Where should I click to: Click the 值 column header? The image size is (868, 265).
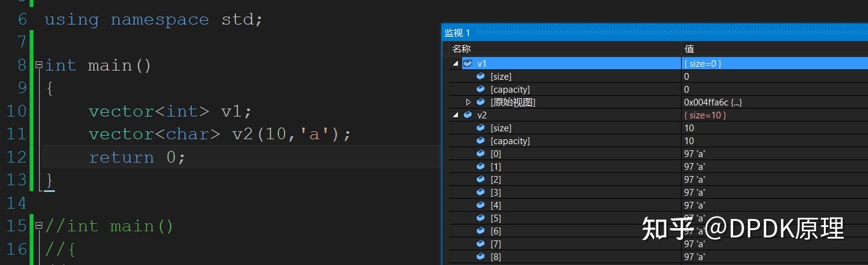[x=689, y=48]
